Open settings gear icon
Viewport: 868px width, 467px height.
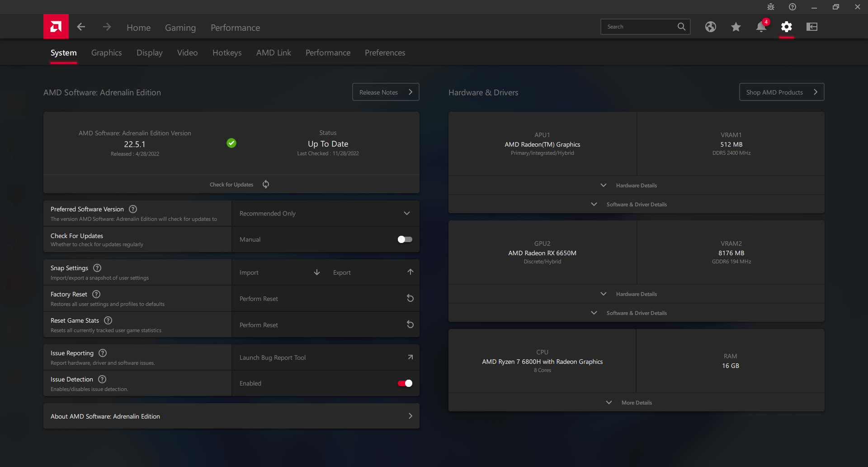tap(787, 27)
